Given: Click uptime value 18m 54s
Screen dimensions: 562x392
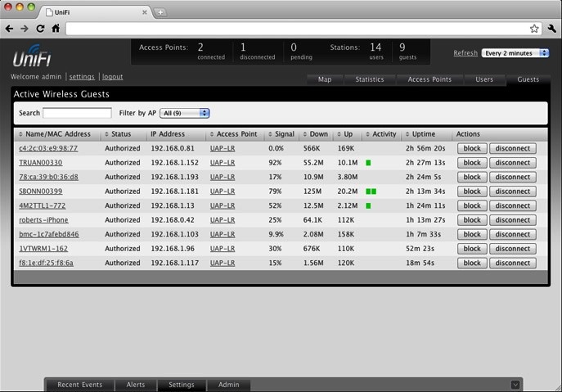Looking at the screenshot, I should (420, 263).
